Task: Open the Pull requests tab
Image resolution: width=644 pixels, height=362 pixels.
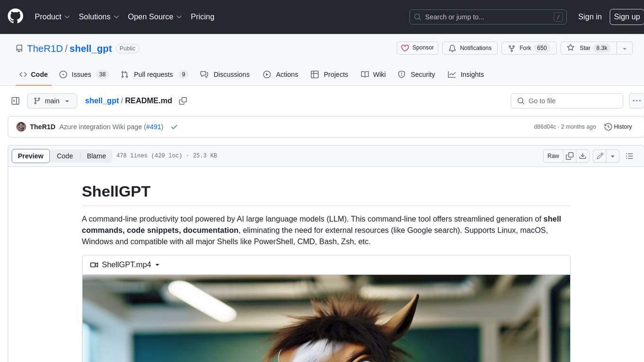Action: pos(154,74)
